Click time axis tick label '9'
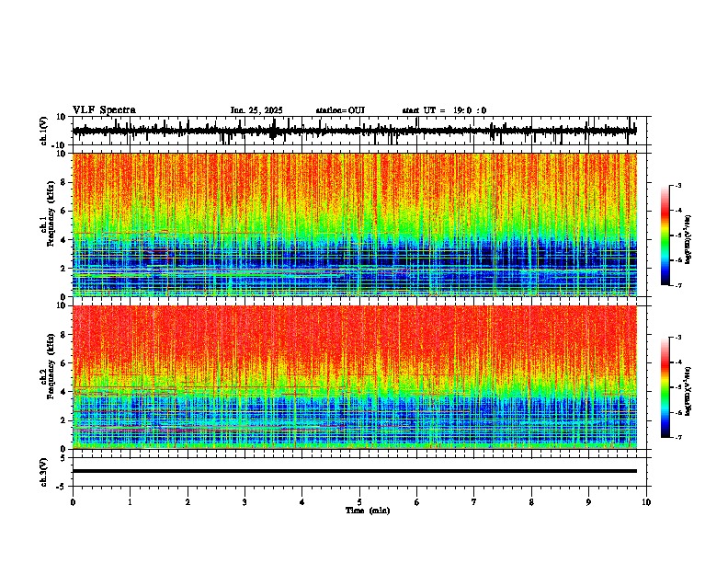728x563 pixels. 588,502
